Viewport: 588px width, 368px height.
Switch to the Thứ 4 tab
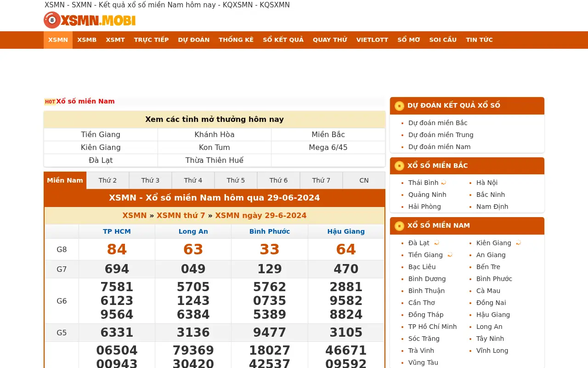[x=193, y=180]
